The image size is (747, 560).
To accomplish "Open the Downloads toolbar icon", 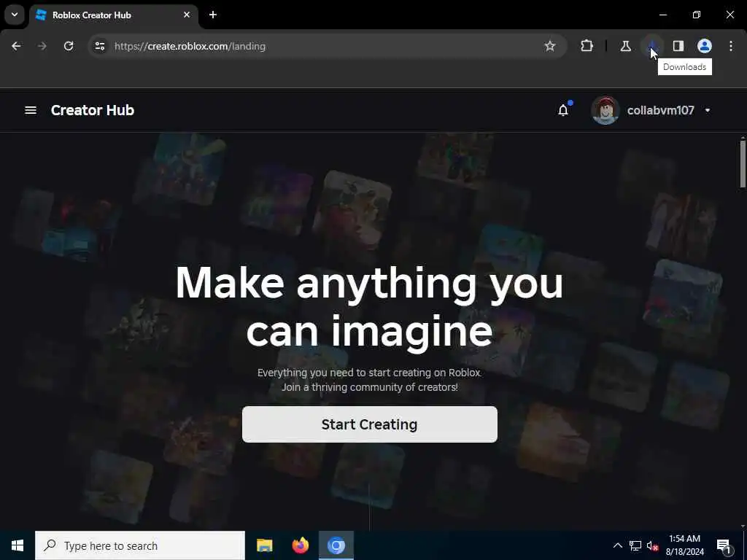I will click(651, 46).
